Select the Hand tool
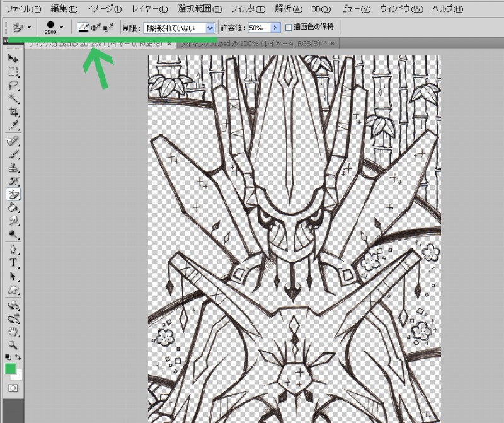Image resolution: width=504 pixels, height=423 pixels. (13, 332)
